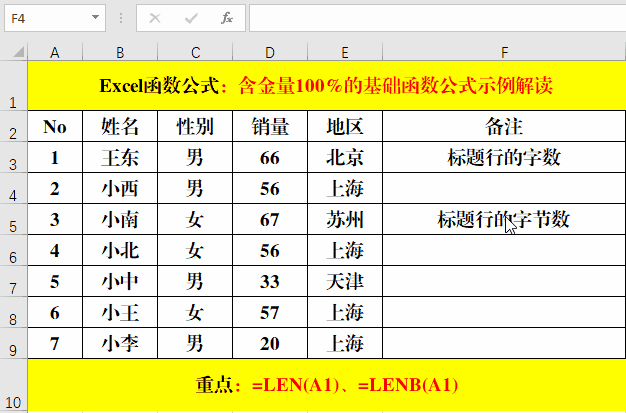The image size is (626, 413).
Task: Select row 8 header
Action: click(x=14, y=312)
